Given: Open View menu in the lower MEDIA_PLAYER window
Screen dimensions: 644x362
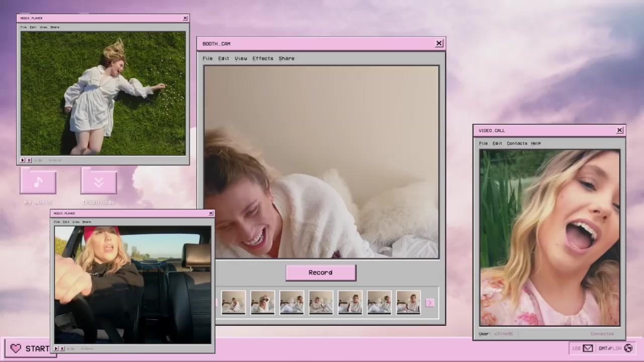Looking at the screenshot, I should click(x=75, y=222).
